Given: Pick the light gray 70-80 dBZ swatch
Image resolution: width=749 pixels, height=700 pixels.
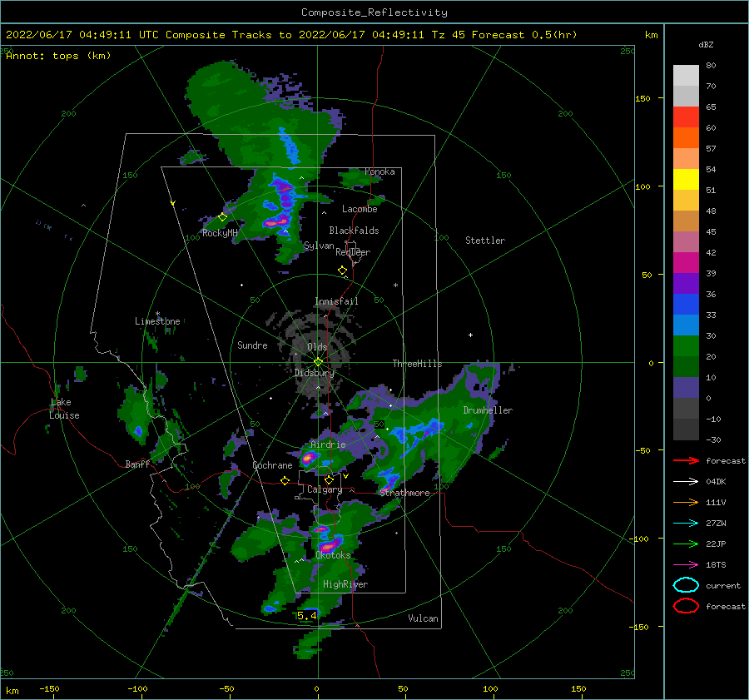Looking at the screenshot, I should [686, 76].
